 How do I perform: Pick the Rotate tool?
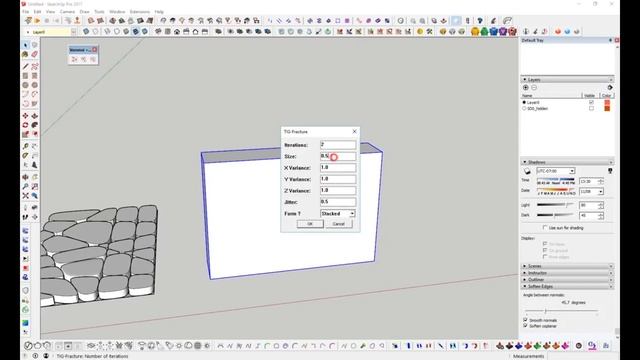(26, 125)
